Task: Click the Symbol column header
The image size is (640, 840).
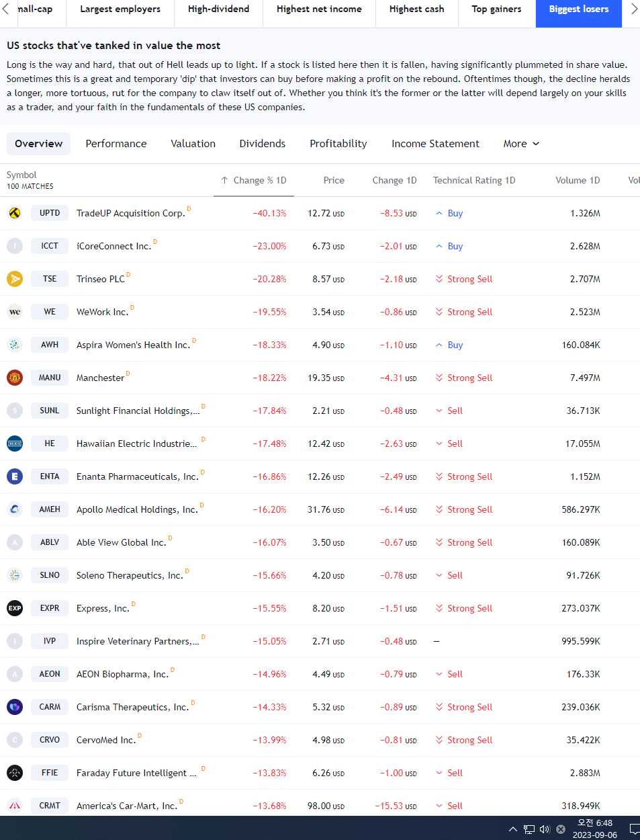Action: point(21,175)
